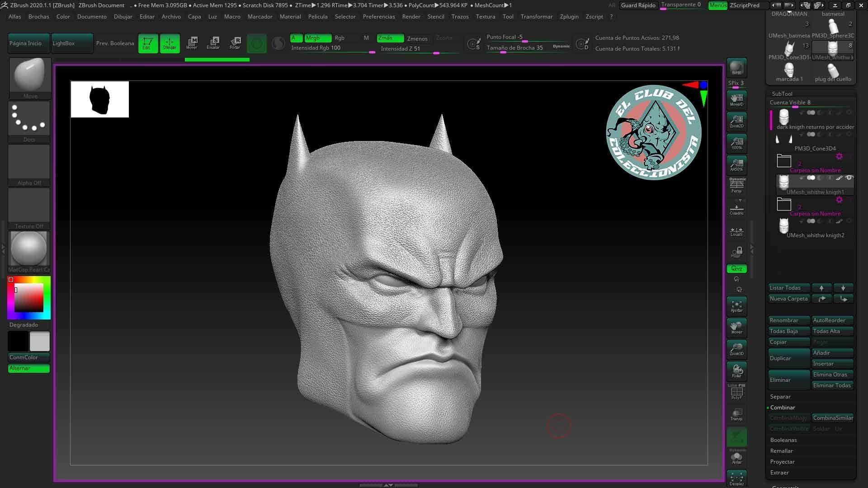Expand the Remallar section
Viewport: 868px width, 488px height.
pyautogui.click(x=782, y=451)
